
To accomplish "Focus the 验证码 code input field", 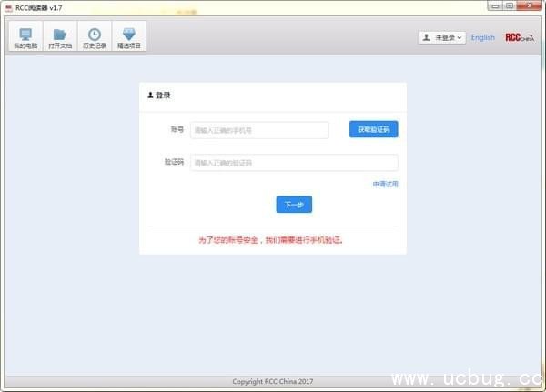I will tap(294, 163).
